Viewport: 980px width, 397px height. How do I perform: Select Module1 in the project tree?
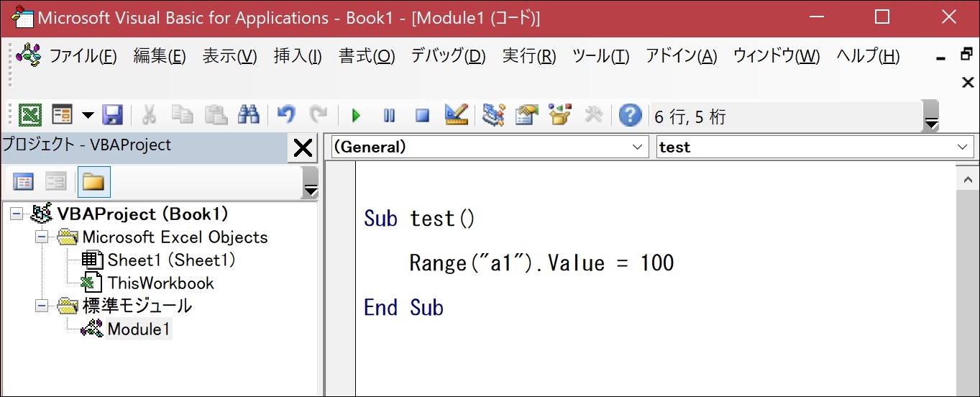(x=139, y=329)
